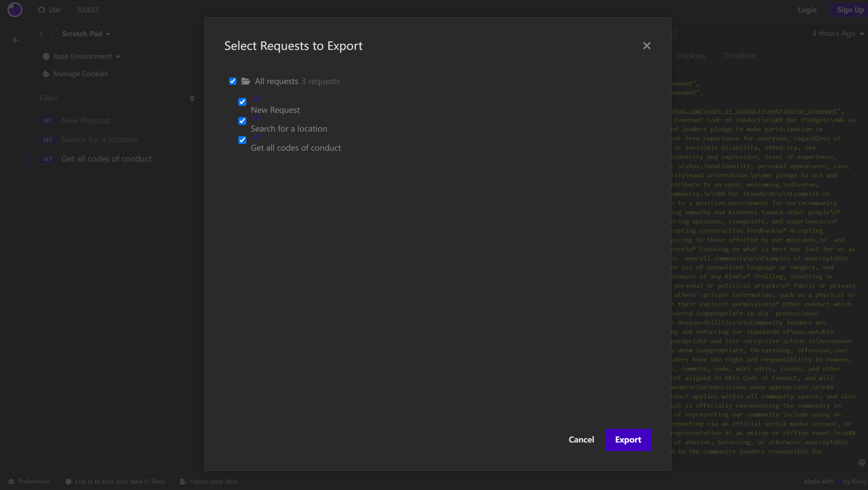Disable the Search for a location checkbox
The height and width of the screenshot is (490, 868).
[242, 121]
